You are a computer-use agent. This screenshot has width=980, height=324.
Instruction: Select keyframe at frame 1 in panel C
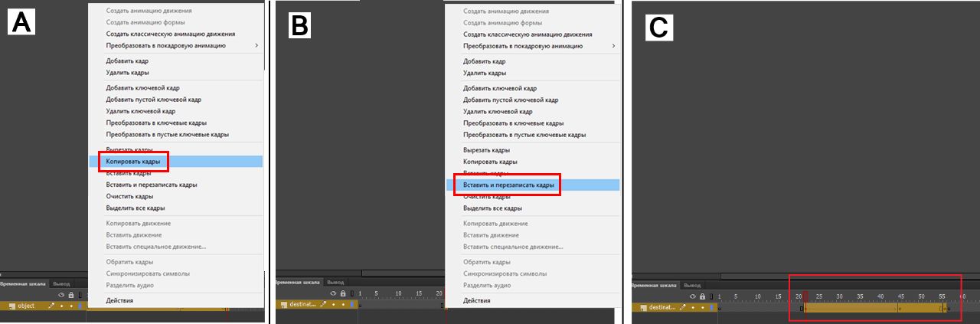(720, 308)
